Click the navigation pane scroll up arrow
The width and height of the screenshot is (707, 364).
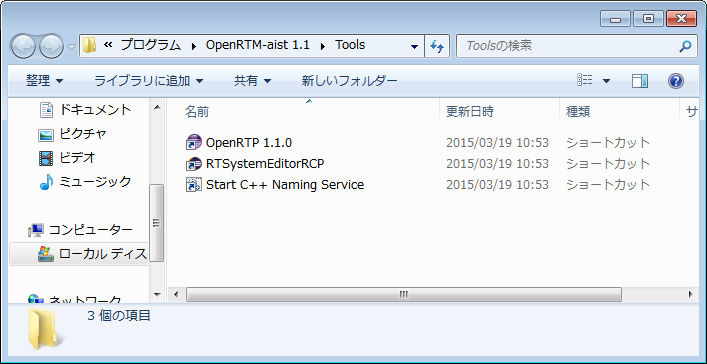pos(157,108)
